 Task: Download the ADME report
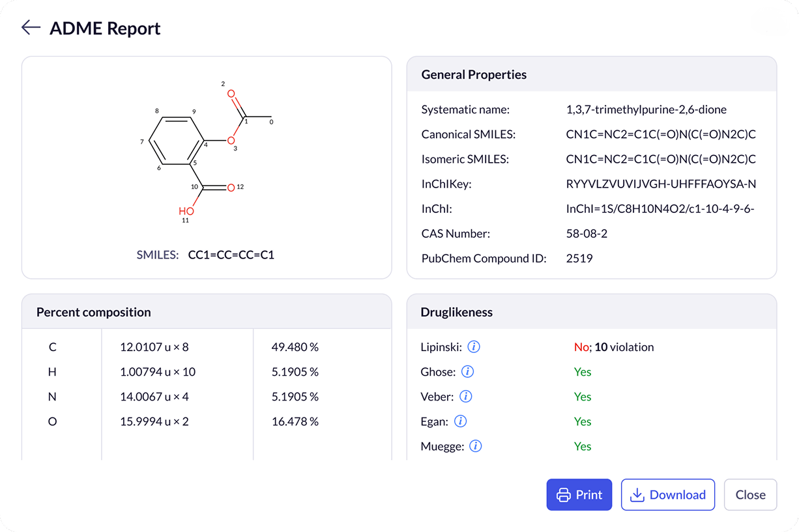(x=667, y=495)
